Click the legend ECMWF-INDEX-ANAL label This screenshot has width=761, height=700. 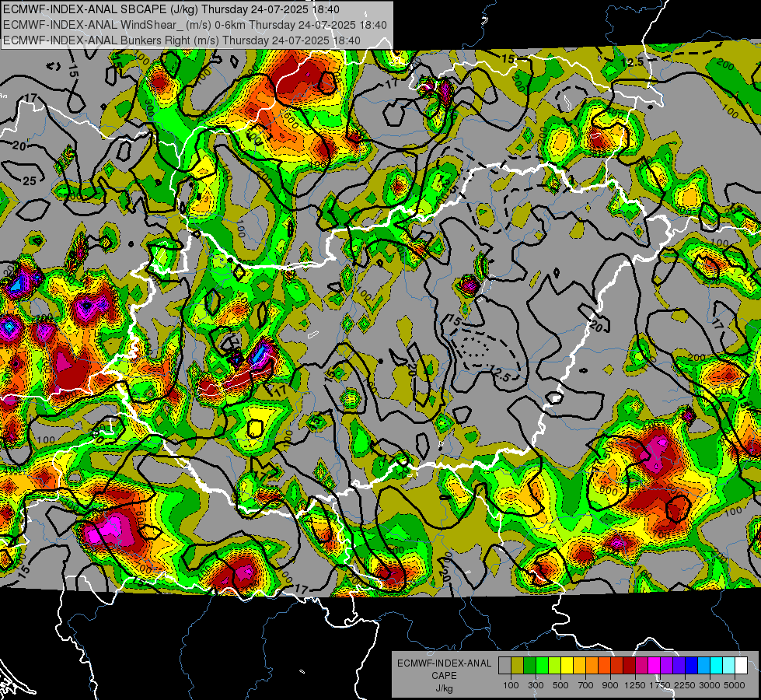444,663
